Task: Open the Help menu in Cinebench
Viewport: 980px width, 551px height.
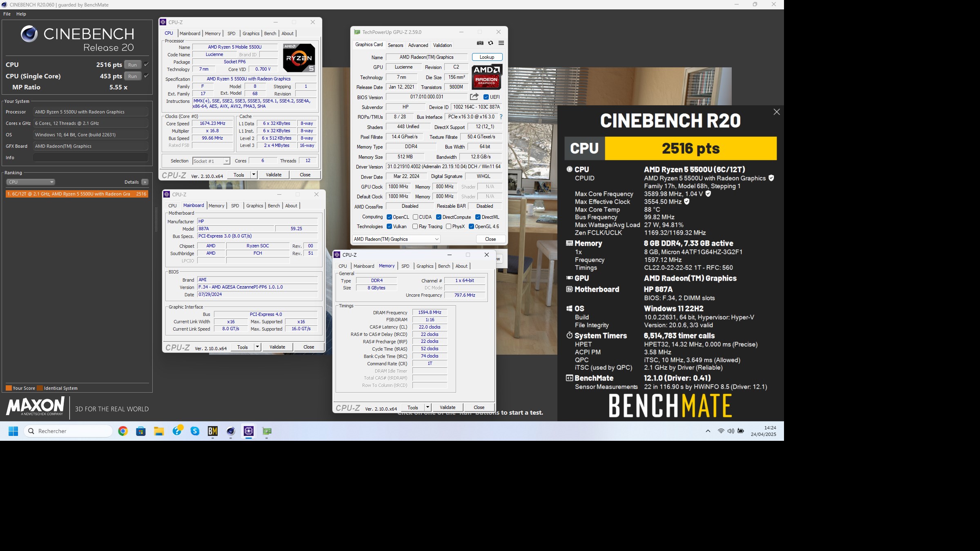Action: 21,14
